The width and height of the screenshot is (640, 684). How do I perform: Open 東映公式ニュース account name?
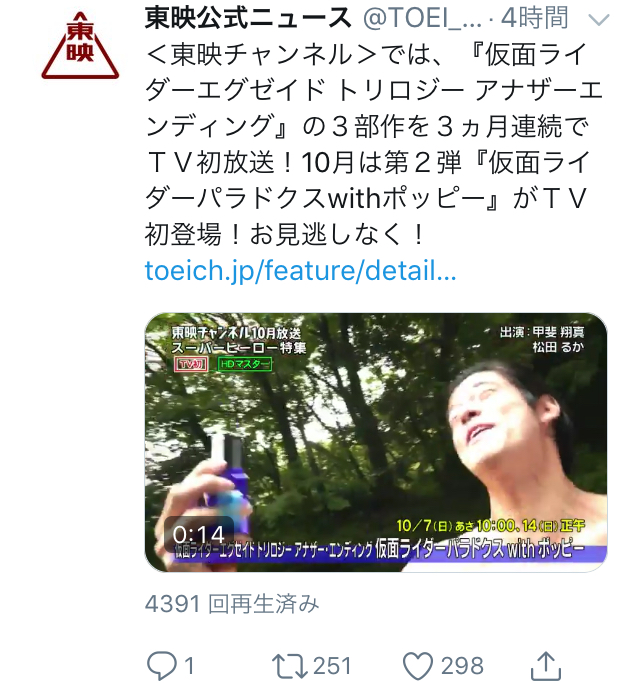click(x=248, y=18)
